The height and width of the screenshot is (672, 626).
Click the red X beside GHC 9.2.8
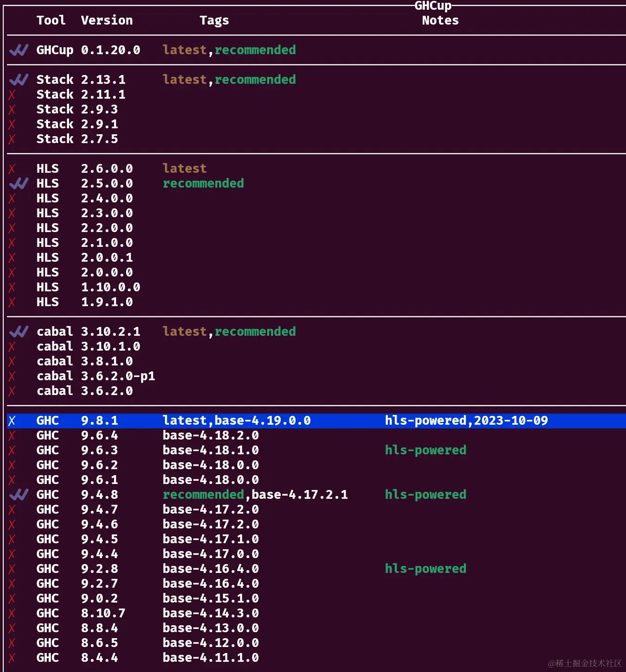(12, 569)
